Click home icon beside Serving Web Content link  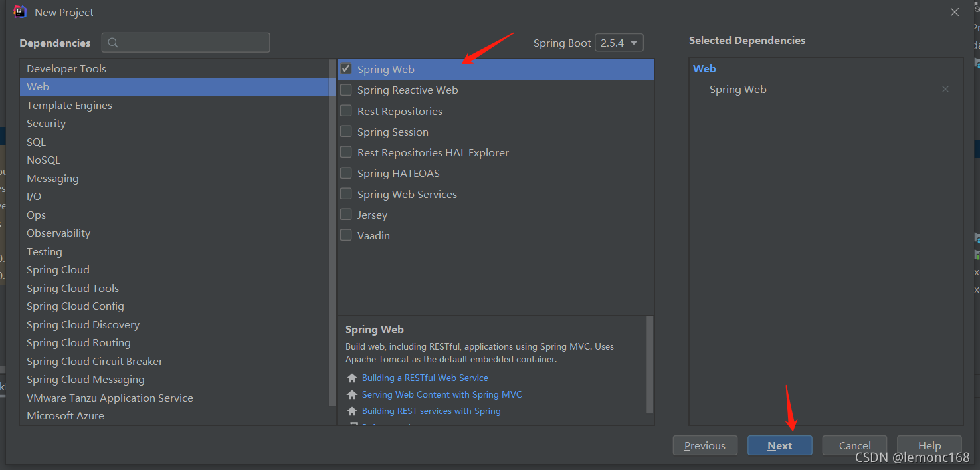[352, 395]
